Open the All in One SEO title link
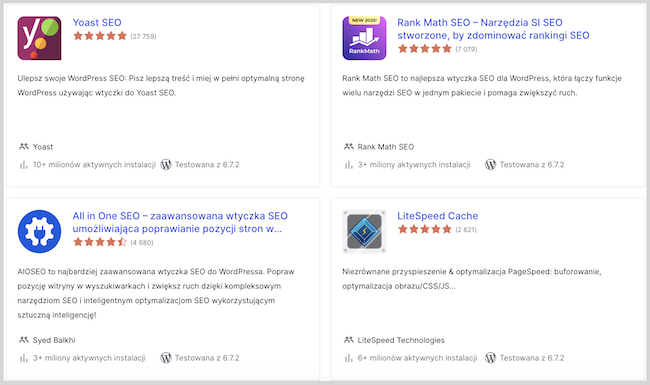Image resolution: width=650 pixels, height=385 pixels. [180, 222]
